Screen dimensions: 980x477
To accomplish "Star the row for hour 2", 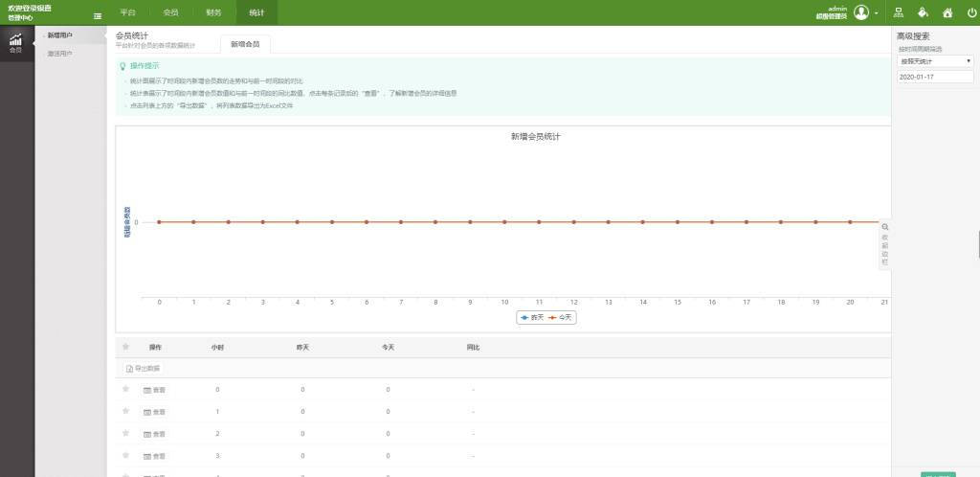I will 125,433.
